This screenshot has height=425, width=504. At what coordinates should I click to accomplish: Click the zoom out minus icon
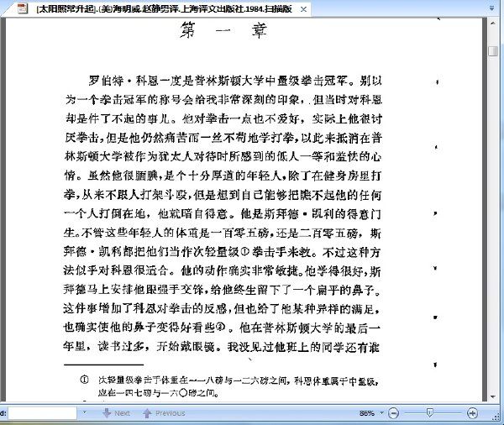[x=393, y=413]
